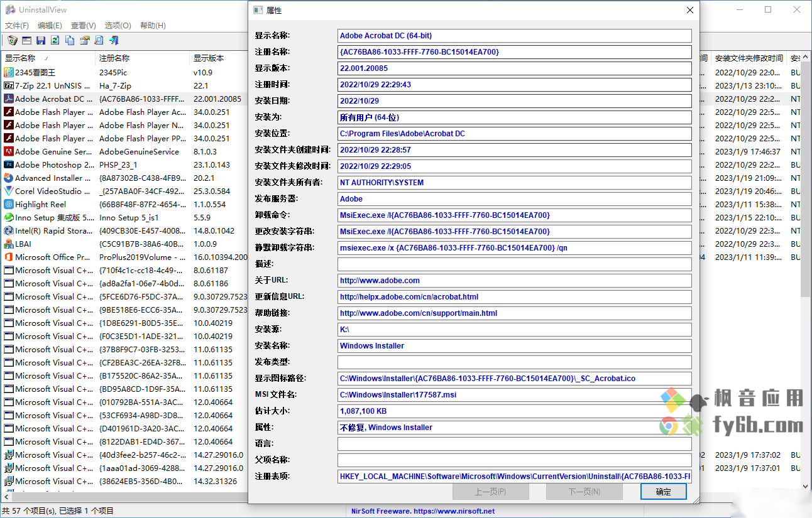Select the Adobe Flash Player 34.0.0.251 ActiveX row
Screen dimensions: 812x518
(x=124, y=112)
